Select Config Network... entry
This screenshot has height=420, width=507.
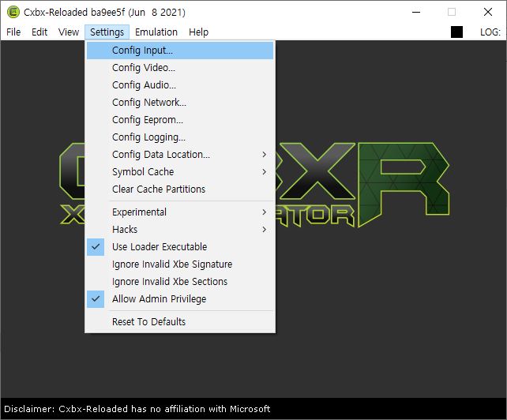[x=180, y=103]
